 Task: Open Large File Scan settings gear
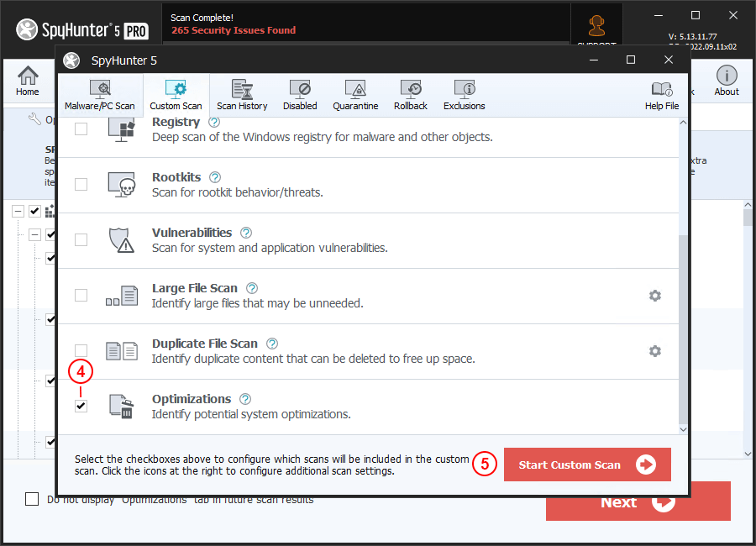coord(655,296)
